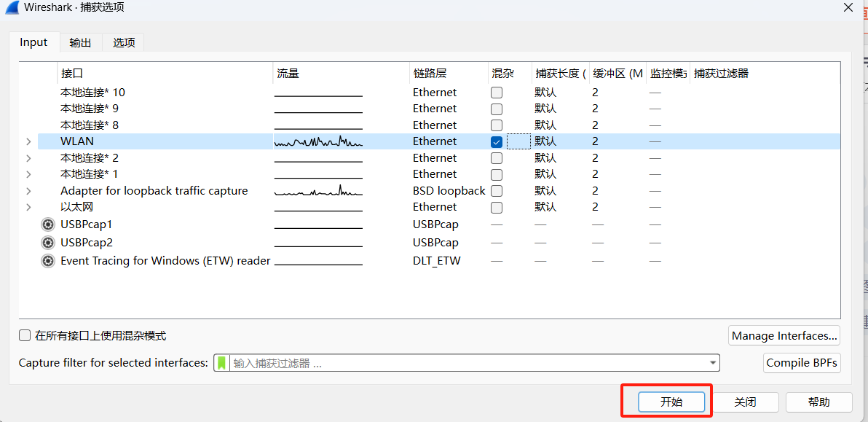Click the WLAN traffic sparkline graph
The height and width of the screenshot is (422, 868).
(x=318, y=142)
